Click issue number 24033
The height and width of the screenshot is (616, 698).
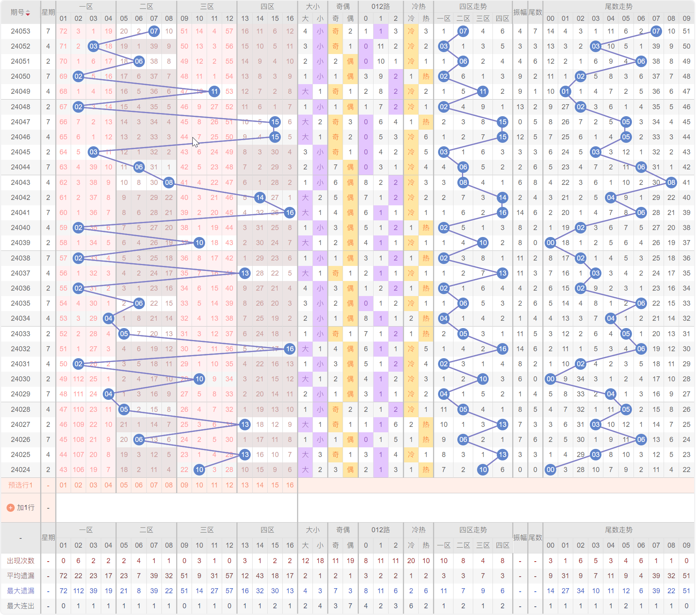pos(20,333)
